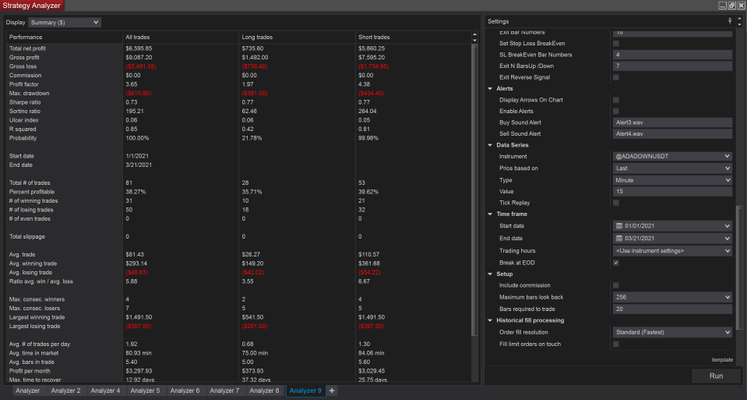Collapse the Data Series section
Screen dimensions: 747x400
click(x=490, y=145)
